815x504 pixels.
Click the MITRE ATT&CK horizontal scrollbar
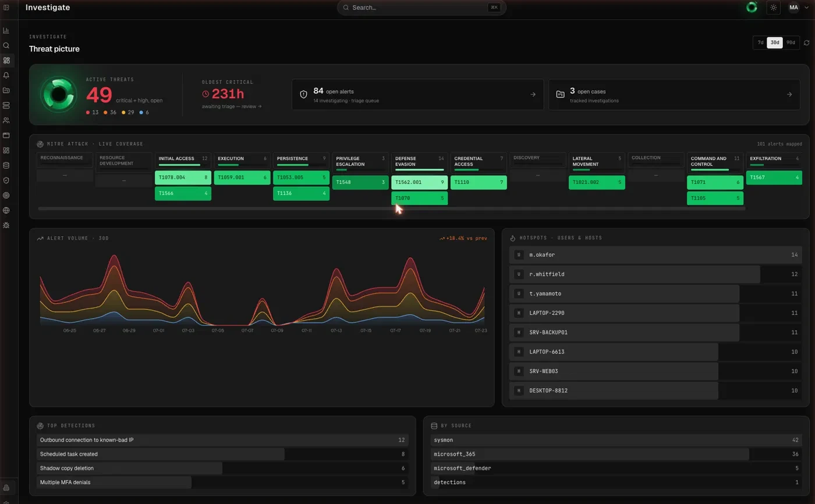point(391,208)
